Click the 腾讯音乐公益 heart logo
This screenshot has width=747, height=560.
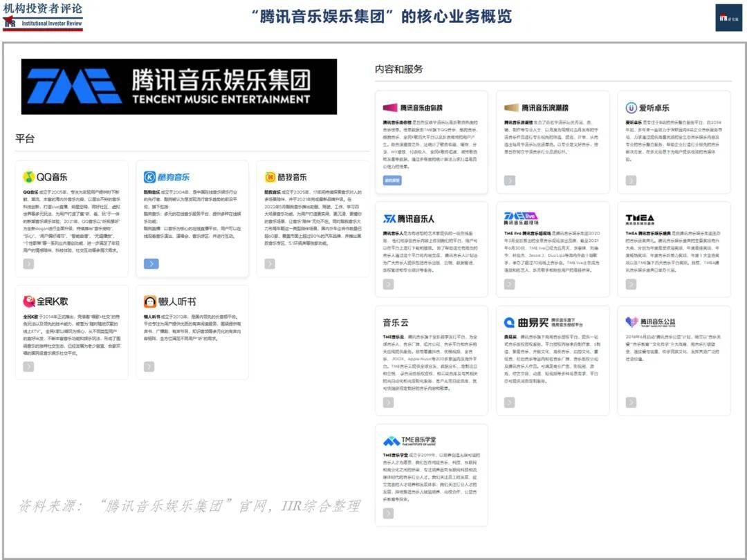tap(631, 322)
